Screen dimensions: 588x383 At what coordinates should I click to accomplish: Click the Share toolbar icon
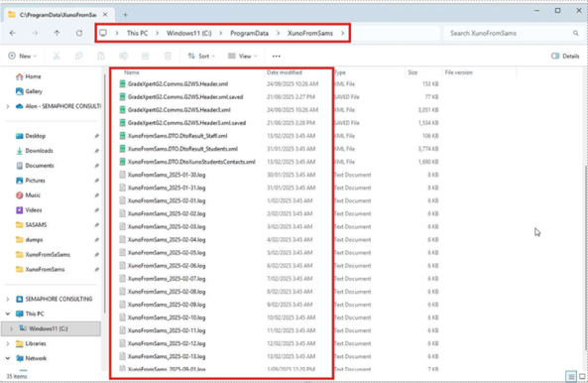coord(145,56)
